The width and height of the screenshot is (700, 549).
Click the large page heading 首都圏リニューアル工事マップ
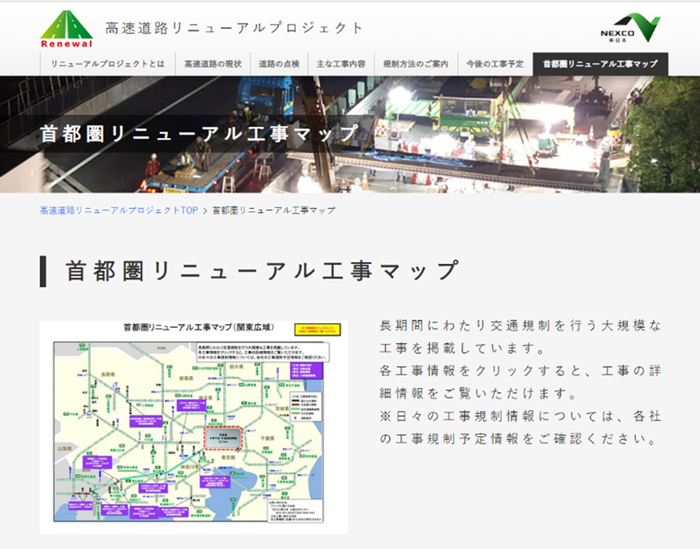coord(262,271)
